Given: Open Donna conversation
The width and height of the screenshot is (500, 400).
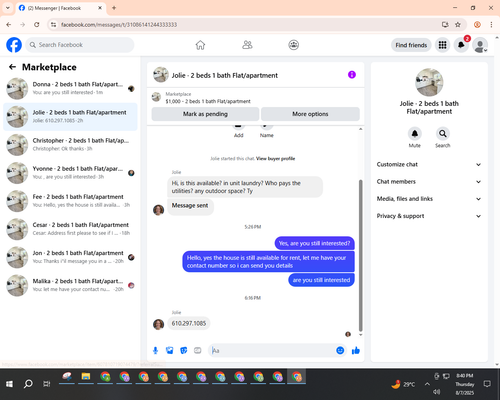Looking at the screenshot, I should [70, 89].
